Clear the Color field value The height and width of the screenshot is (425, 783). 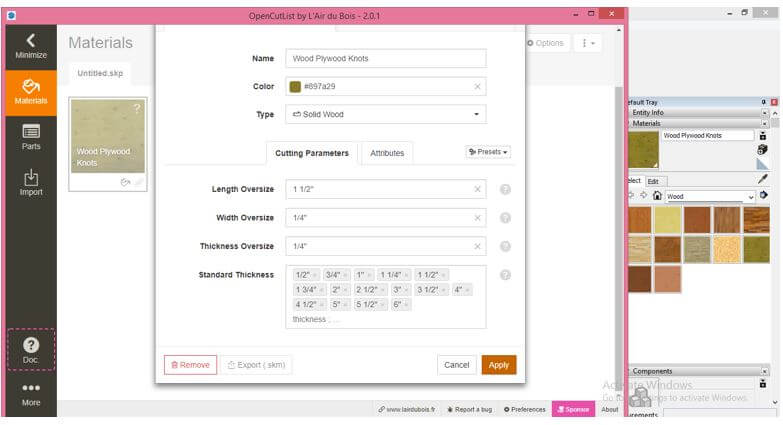477,86
